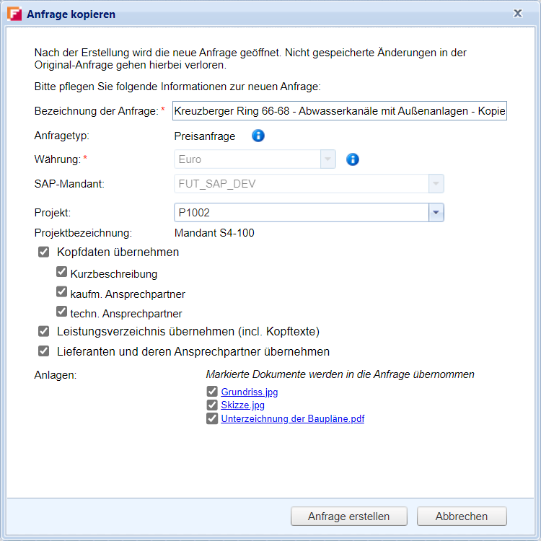Viewport: 541px width, 541px height.
Task: Click the Anfrage erstellen button
Action: 349,516
